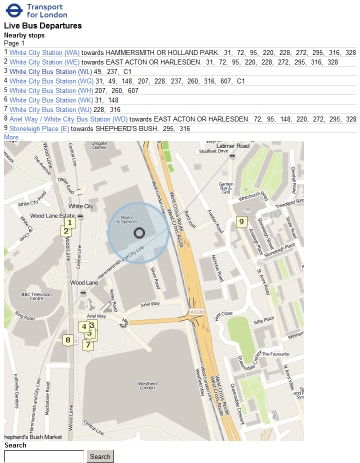
Task: Select map marker number 1
Action: click(x=70, y=223)
